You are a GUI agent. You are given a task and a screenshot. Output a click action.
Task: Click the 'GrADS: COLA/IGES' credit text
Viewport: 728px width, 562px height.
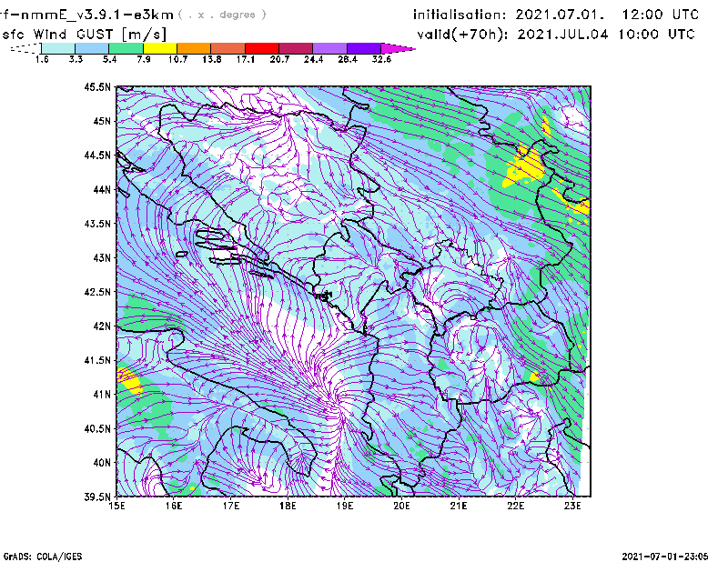pos(43,557)
